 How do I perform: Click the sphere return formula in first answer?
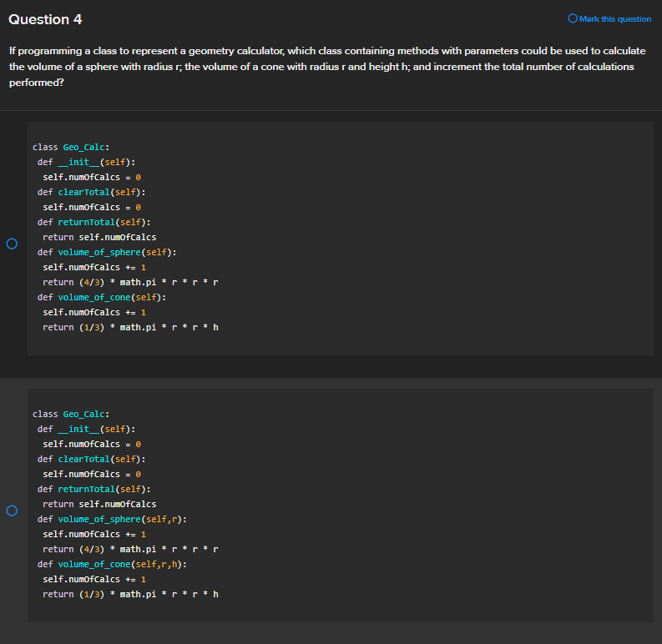click(x=130, y=282)
